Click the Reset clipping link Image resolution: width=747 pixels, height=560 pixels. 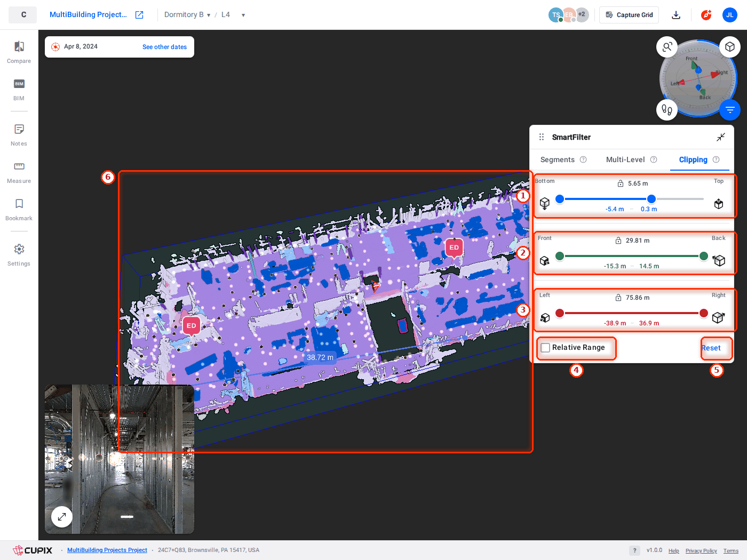point(711,348)
